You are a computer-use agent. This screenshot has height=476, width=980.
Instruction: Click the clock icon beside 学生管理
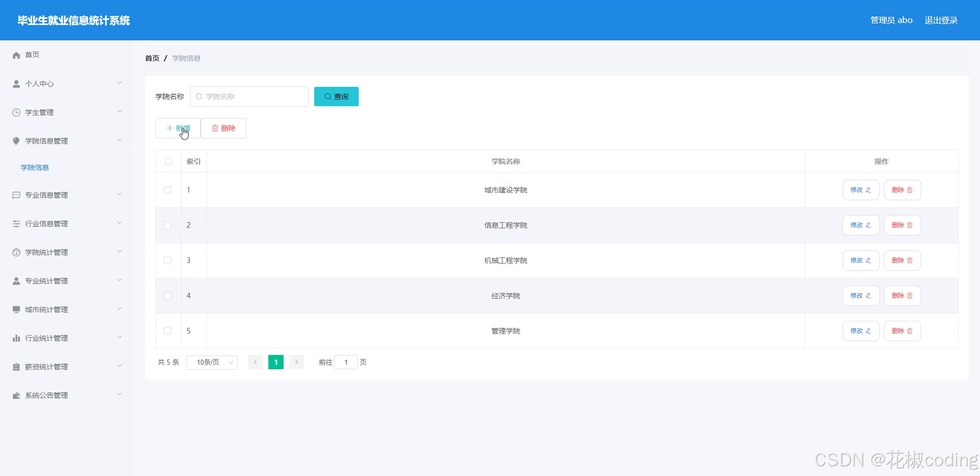(16, 112)
